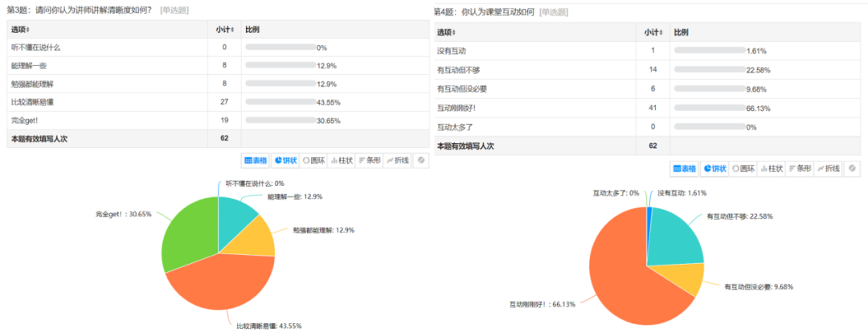
Task: Click pie label 互动太多了: 0%
Action: coord(616,193)
